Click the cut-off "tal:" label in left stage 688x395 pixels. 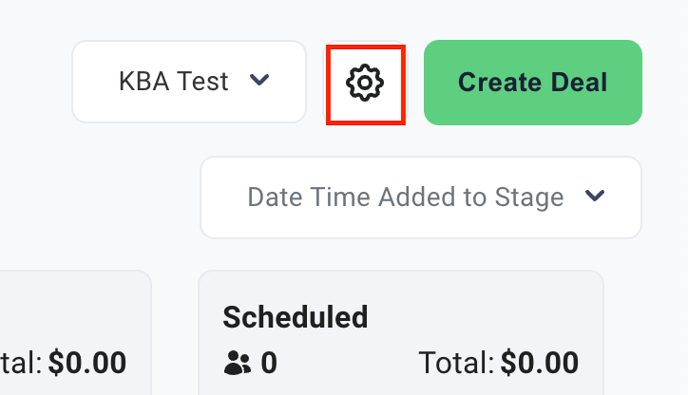coord(21,363)
